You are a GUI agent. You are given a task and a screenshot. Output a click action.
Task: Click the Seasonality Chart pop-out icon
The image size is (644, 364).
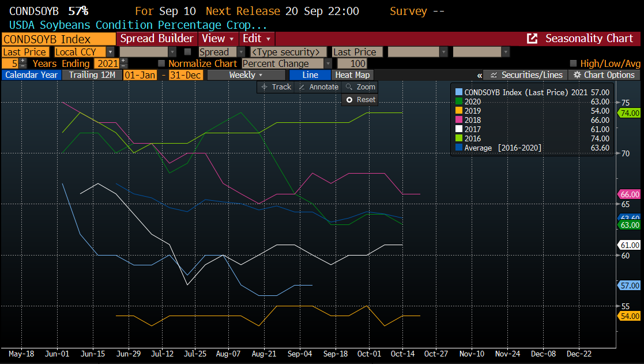(x=533, y=39)
